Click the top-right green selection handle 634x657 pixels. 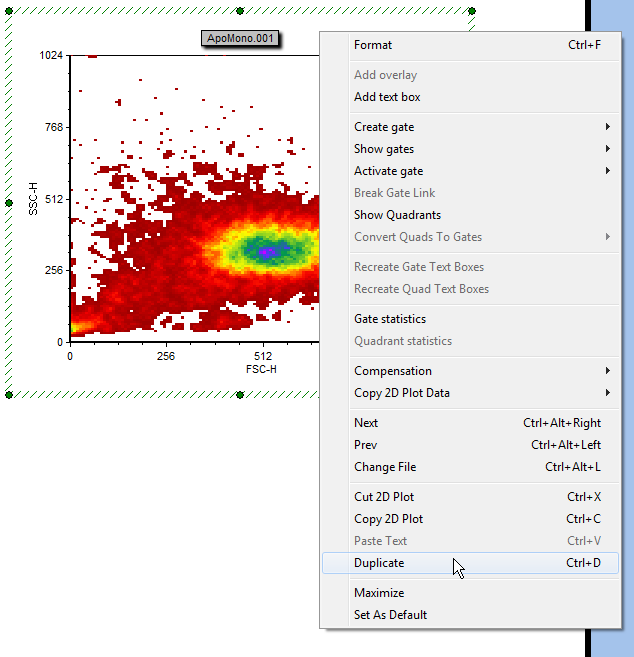click(x=472, y=11)
